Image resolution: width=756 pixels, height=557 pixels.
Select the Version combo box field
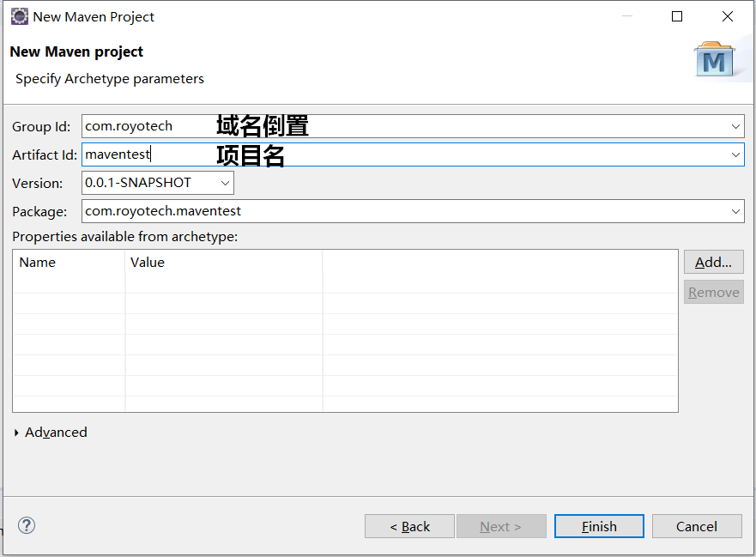(x=158, y=183)
